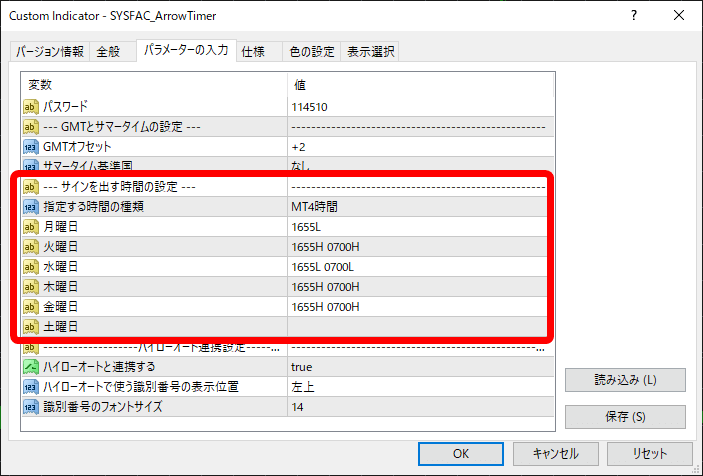Image resolution: width=703 pixels, height=476 pixels.
Task: Select the 土曜日 variable name
Action: (61, 326)
